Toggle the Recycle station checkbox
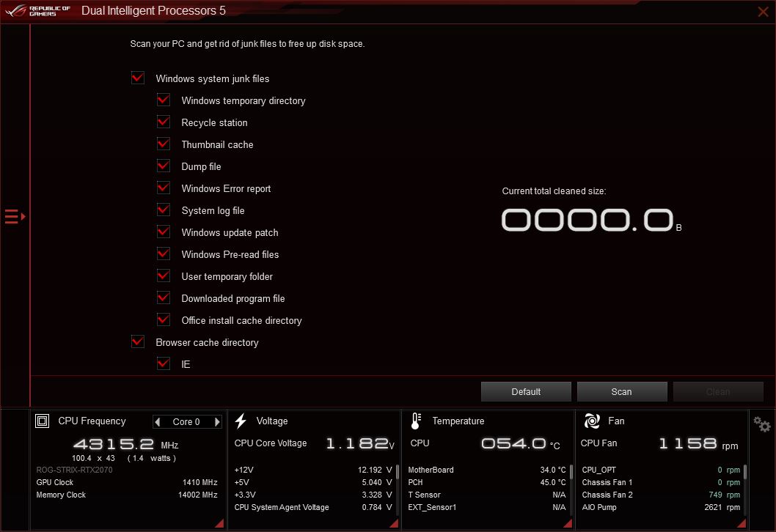776x532 pixels. pyautogui.click(x=164, y=122)
